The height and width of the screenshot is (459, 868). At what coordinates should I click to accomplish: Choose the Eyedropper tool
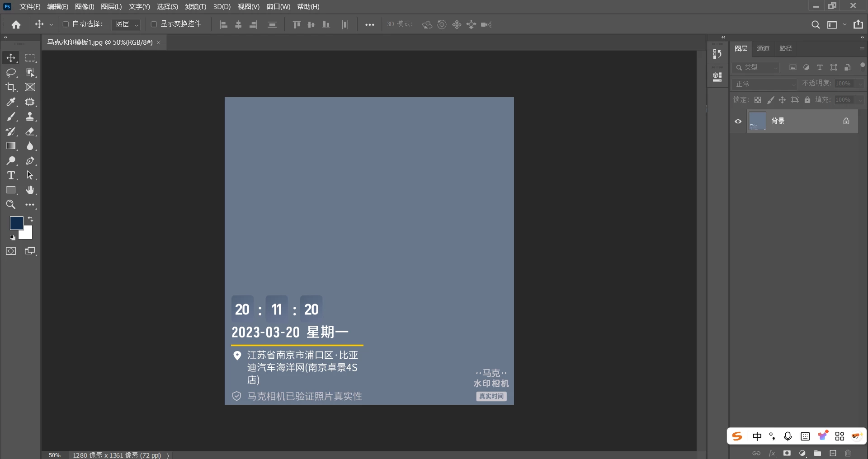11,102
